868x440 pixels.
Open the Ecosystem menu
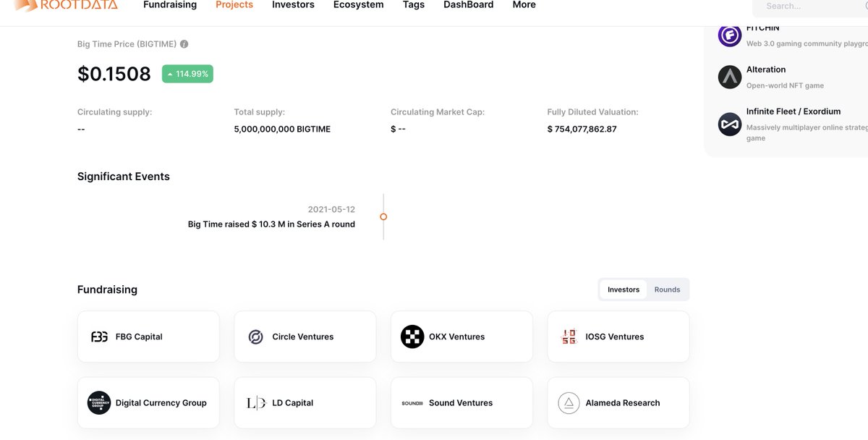click(359, 5)
